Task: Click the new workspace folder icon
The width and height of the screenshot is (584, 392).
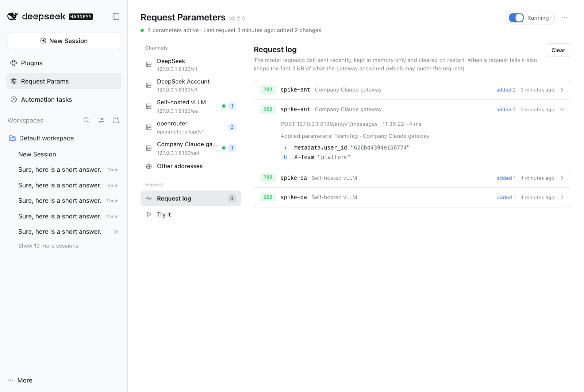Action: tap(116, 120)
